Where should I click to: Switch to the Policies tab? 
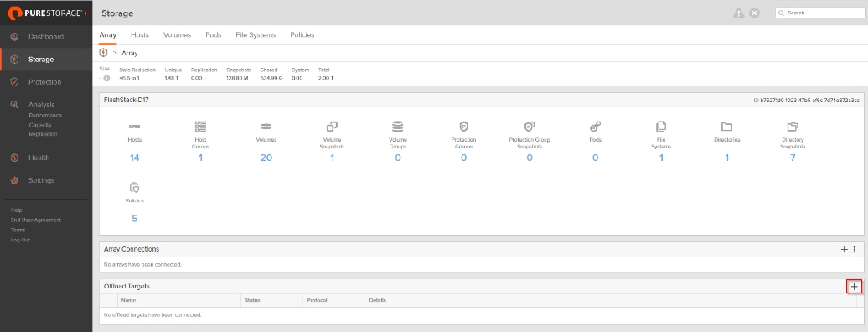[302, 34]
